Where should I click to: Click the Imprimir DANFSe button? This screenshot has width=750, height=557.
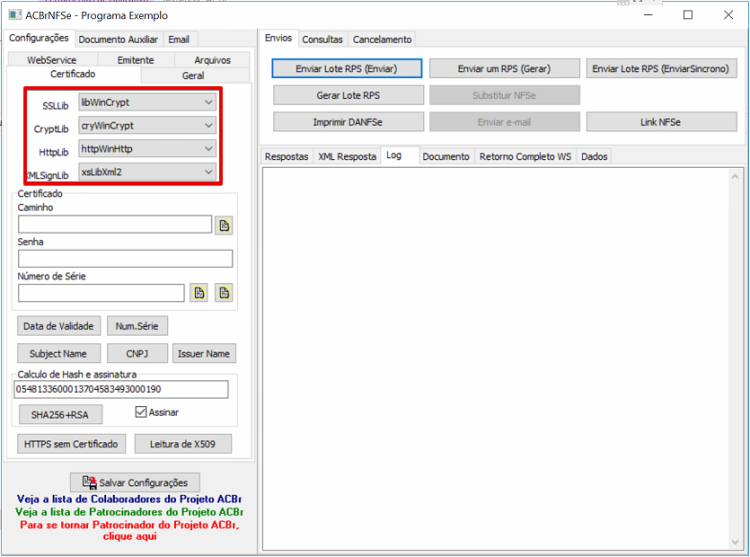(348, 122)
